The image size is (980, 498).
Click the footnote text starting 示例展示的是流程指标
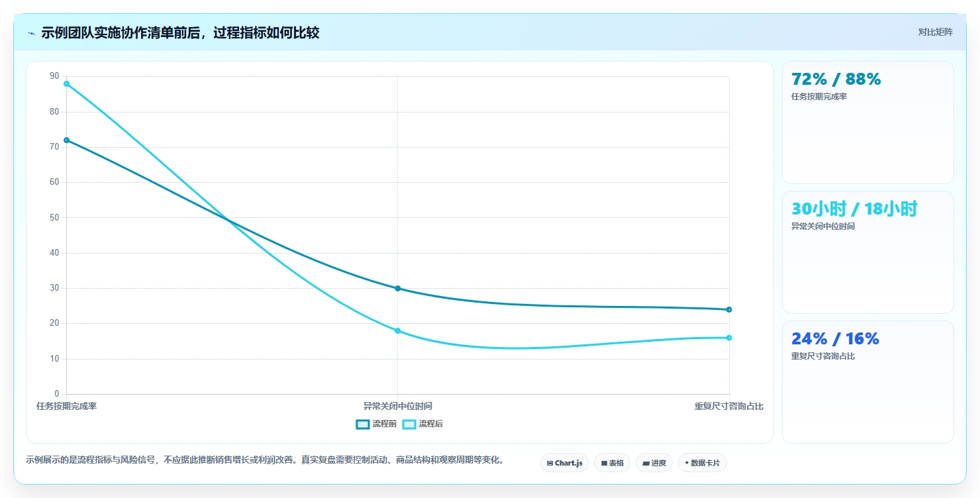265,460
